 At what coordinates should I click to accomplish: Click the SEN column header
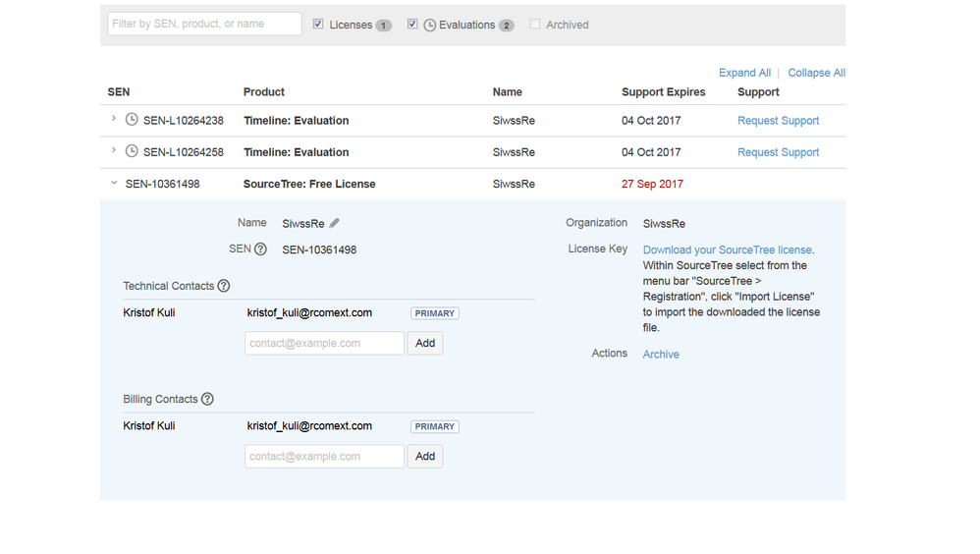(x=119, y=92)
